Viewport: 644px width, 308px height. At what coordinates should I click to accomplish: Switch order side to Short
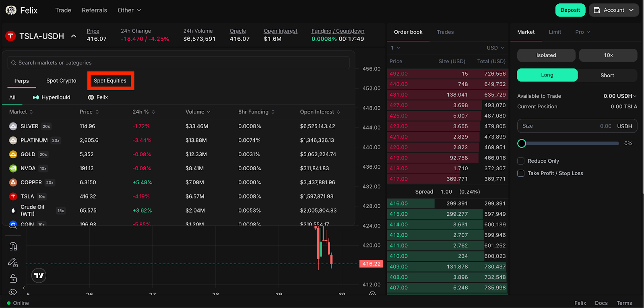(607, 75)
